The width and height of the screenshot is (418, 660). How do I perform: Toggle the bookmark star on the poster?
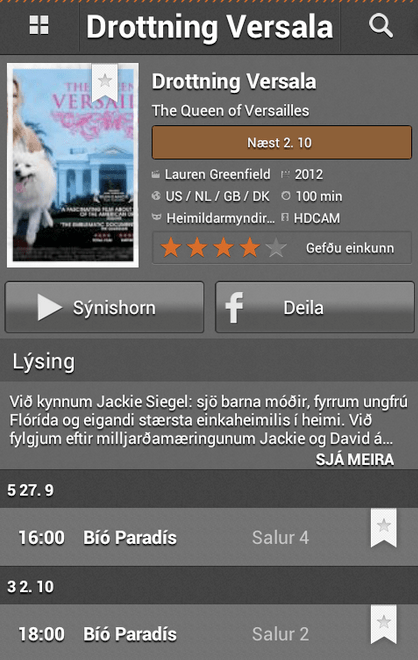click(104, 83)
